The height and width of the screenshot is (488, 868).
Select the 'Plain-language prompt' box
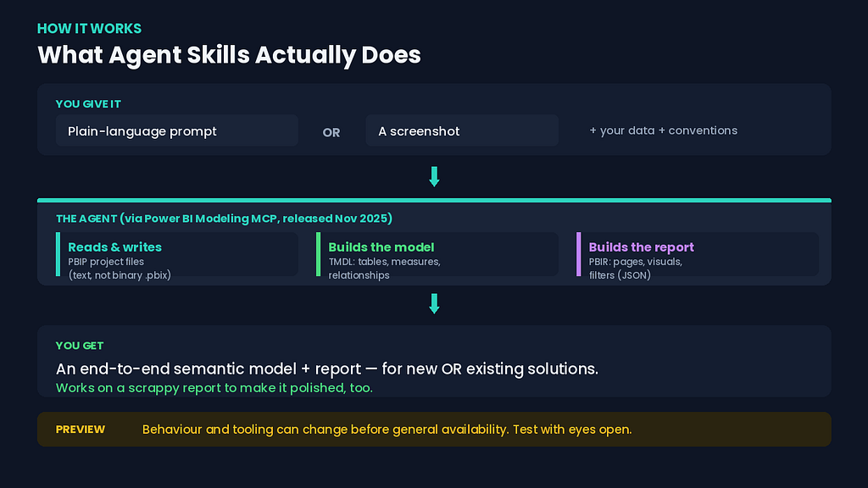[177, 130]
